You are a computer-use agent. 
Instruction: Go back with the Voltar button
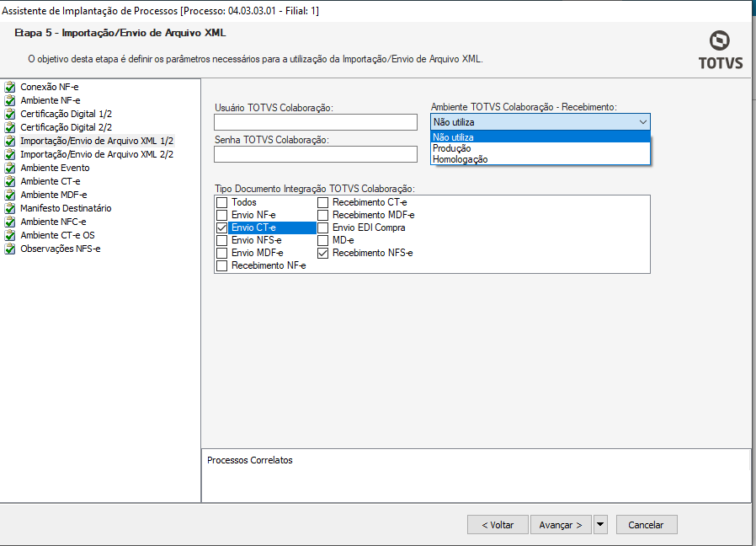[x=498, y=525]
